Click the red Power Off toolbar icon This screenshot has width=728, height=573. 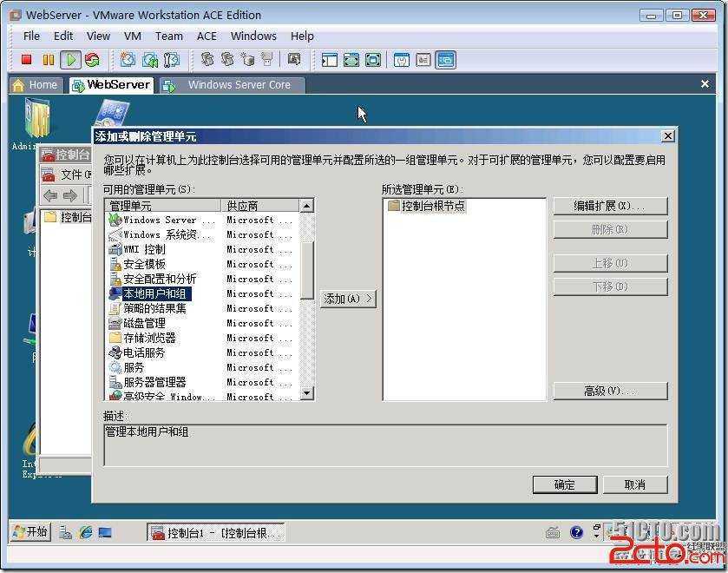pos(26,60)
